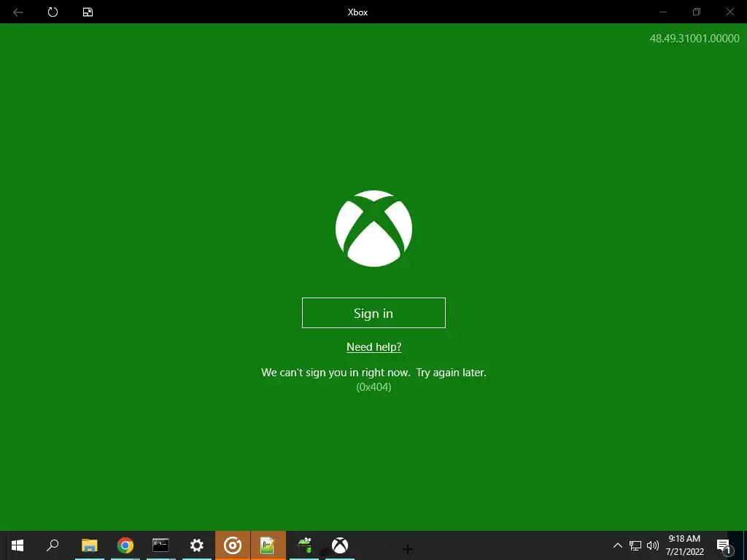Open Google Chrome from the taskbar

125,545
